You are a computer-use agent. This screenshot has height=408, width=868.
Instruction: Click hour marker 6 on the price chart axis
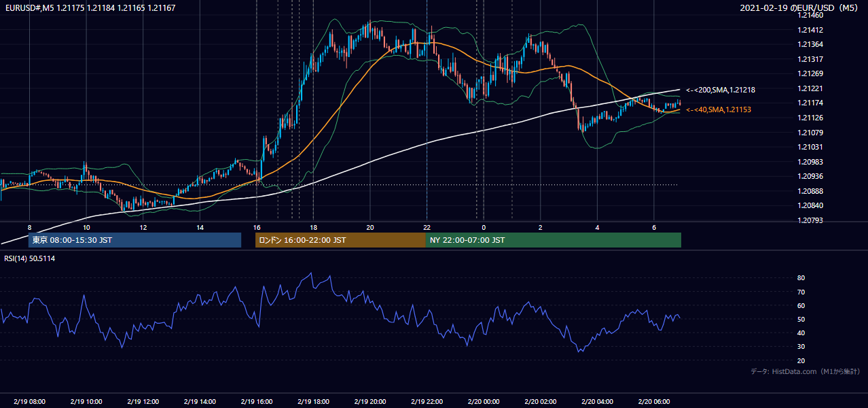tap(653, 227)
